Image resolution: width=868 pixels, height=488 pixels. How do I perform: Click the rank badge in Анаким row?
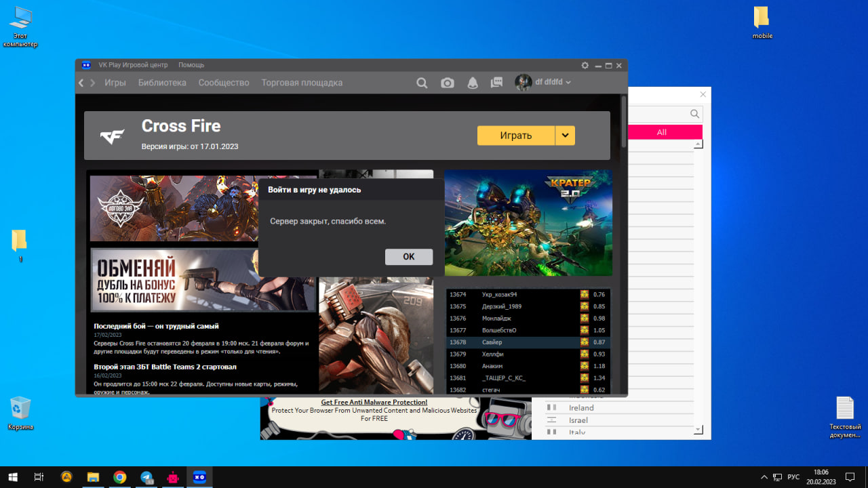coord(584,366)
